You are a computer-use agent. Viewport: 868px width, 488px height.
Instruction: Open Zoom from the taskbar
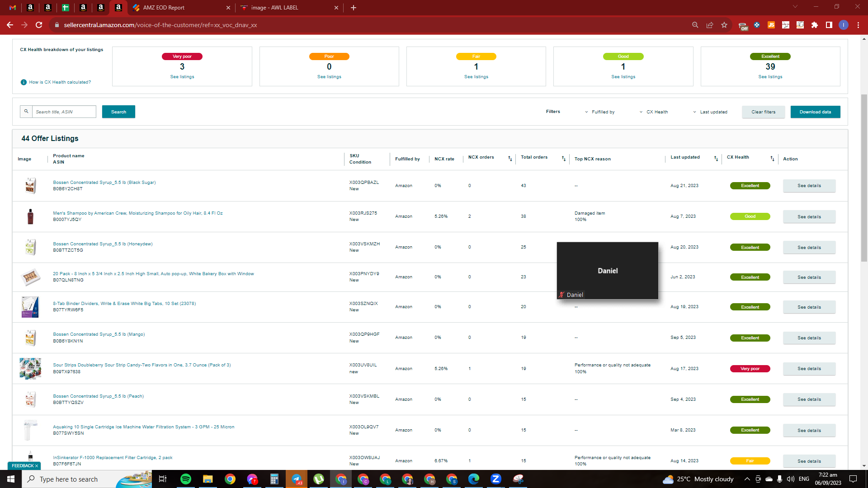495,479
